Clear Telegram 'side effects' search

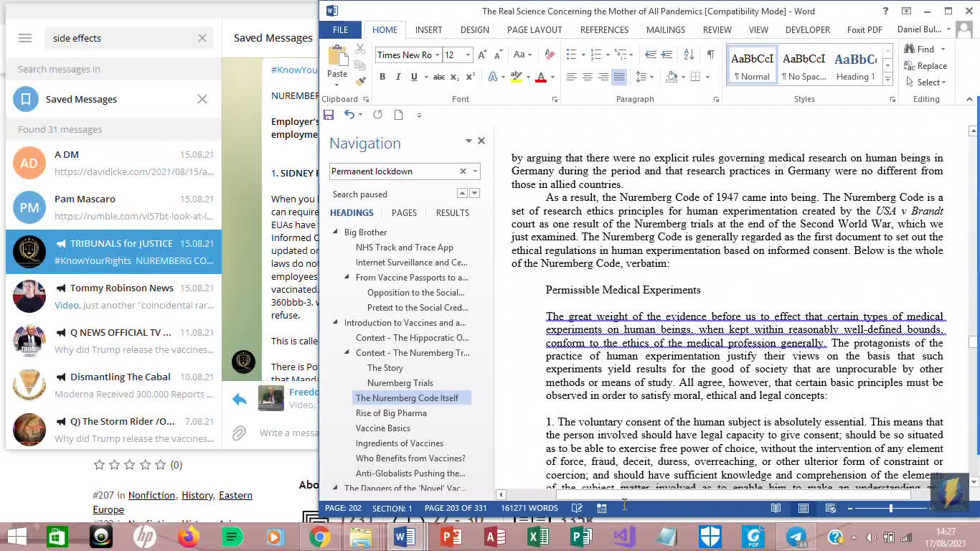[x=202, y=38]
